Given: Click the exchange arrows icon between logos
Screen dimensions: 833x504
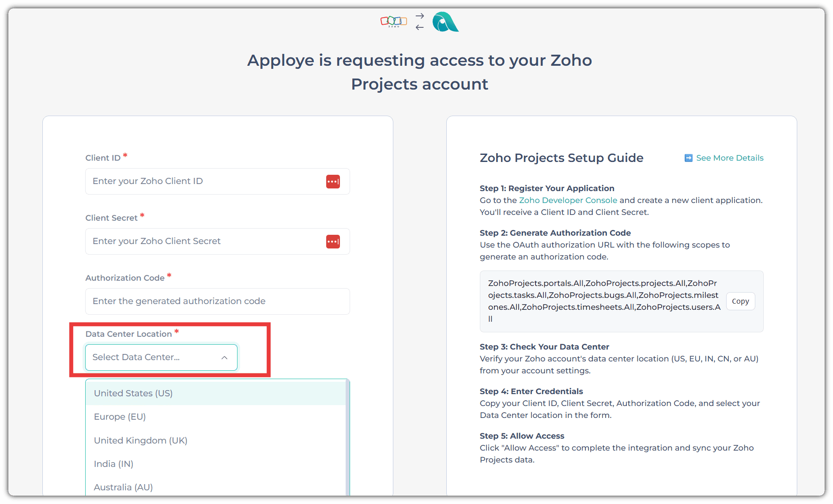Looking at the screenshot, I should 419,22.
